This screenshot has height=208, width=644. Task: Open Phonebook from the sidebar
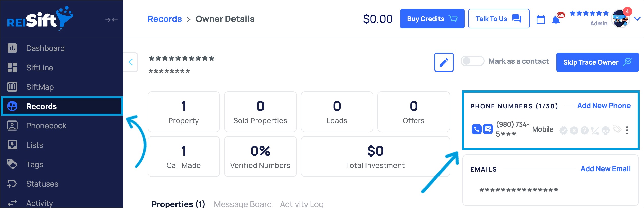tap(46, 126)
